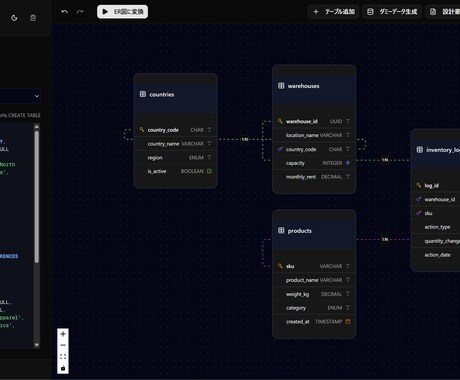Click the inventory_logs table title
The width and height of the screenshot is (460, 380).
443,150
